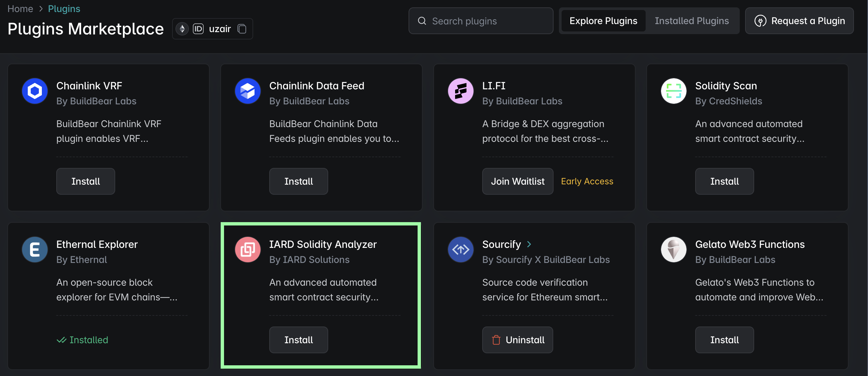The height and width of the screenshot is (376, 868).
Task: Join the LI.FI waitlist
Action: pos(518,181)
